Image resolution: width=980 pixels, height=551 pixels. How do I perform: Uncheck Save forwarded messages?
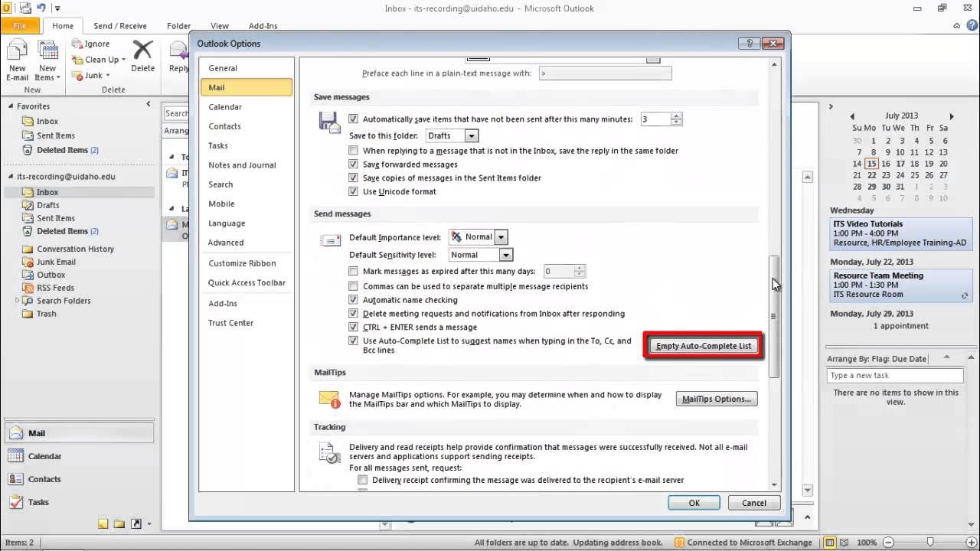(x=353, y=164)
